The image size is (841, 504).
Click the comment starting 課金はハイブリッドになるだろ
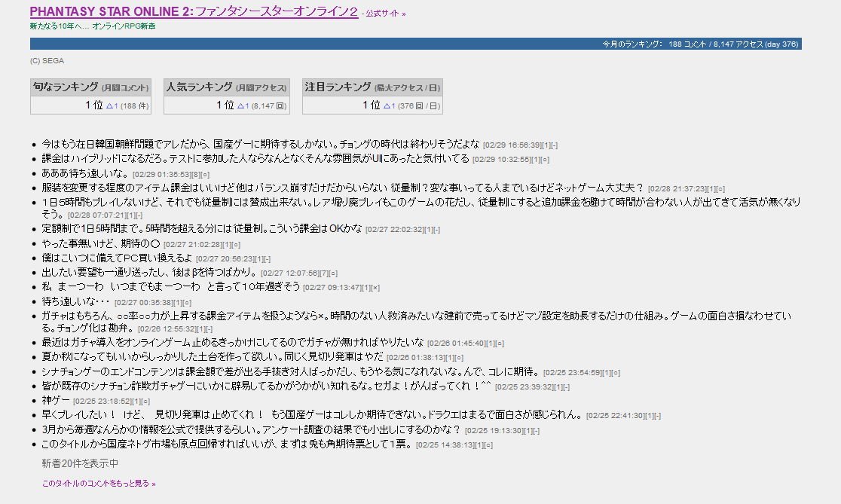tap(255, 159)
